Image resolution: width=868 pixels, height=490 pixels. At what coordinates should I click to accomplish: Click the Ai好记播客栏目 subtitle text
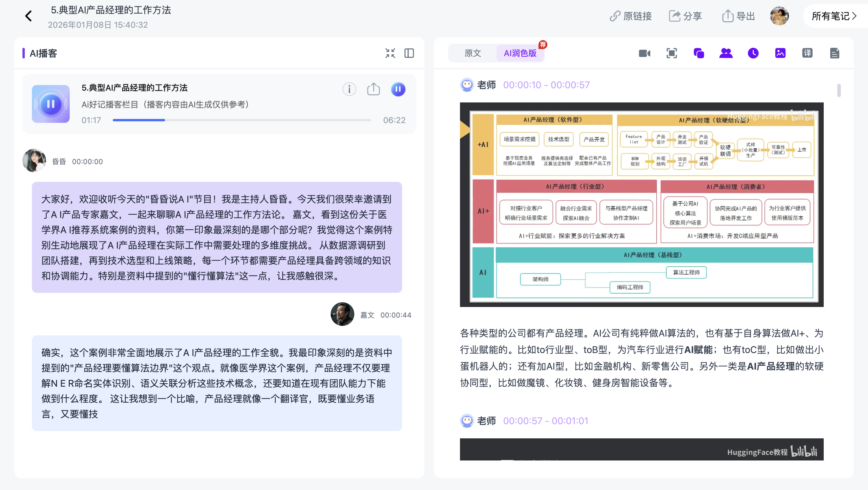tap(165, 105)
